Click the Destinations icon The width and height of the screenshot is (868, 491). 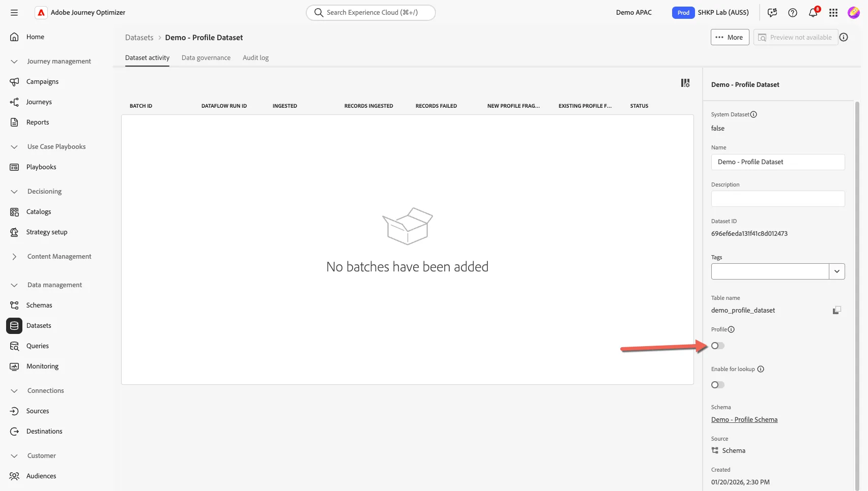[x=14, y=432]
